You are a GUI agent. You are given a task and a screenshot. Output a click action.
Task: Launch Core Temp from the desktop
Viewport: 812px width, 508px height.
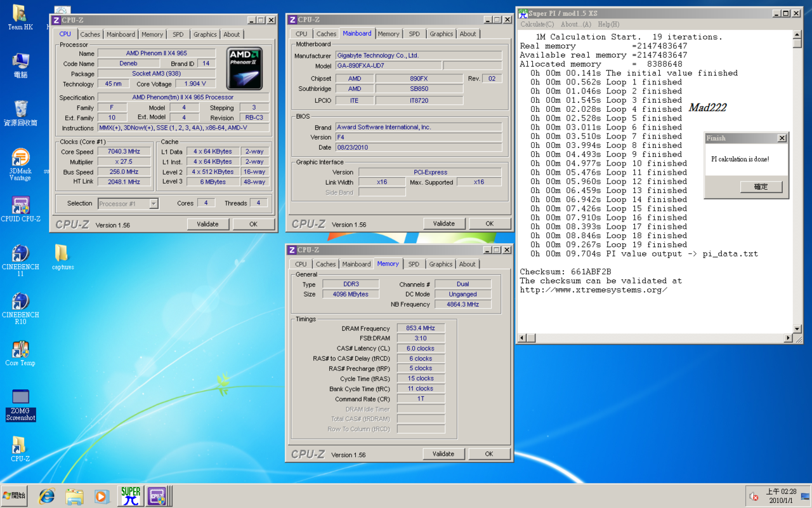point(20,354)
